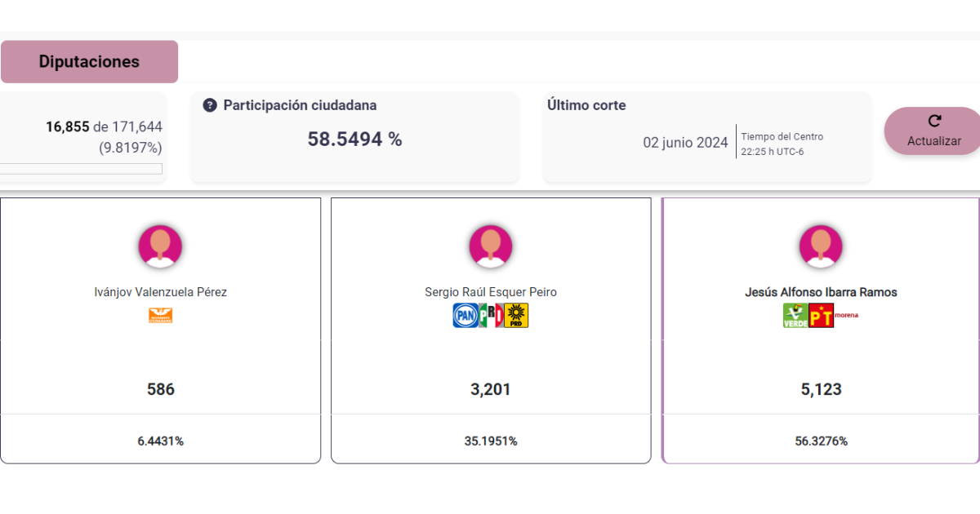Viewport: 980px width, 514px height.
Task: Click the PT party logo
Action: coord(822,316)
